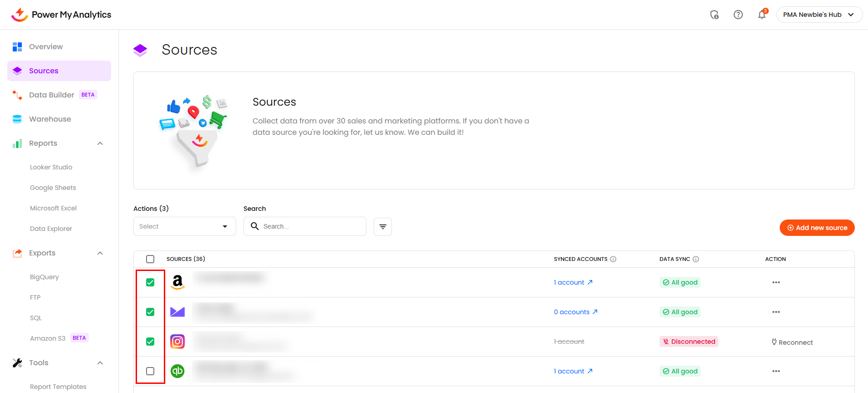Viewport: 868px width, 393px height.
Task: Click Reconnect for the Instagram source
Action: 792,342
